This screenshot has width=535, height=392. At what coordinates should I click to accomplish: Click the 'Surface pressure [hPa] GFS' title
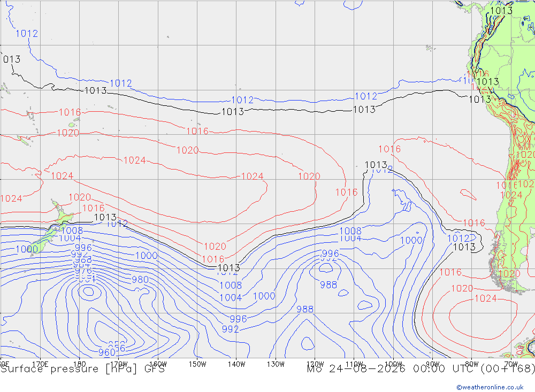point(82,369)
